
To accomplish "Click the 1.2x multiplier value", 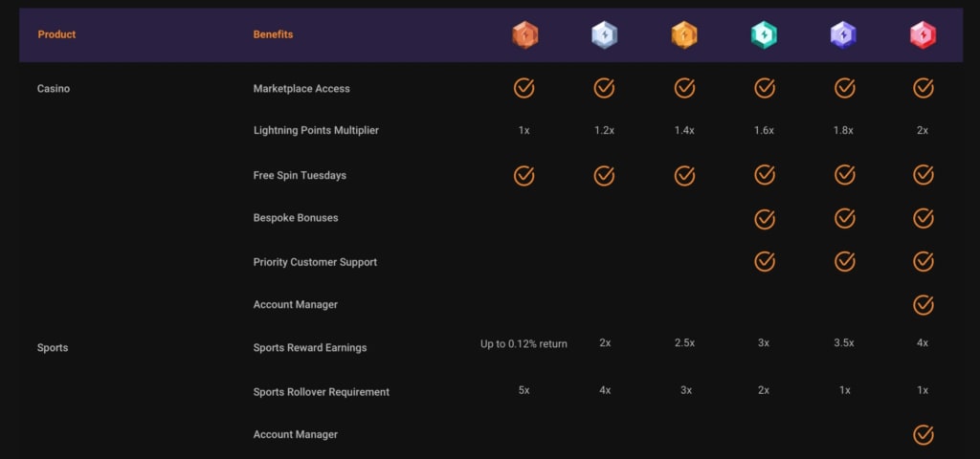I will [605, 130].
